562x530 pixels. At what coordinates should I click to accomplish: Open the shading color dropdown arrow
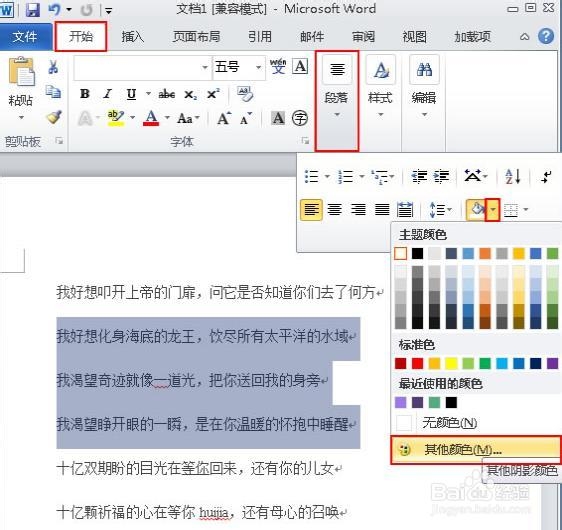pyautogui.click(x=493, y=210)
